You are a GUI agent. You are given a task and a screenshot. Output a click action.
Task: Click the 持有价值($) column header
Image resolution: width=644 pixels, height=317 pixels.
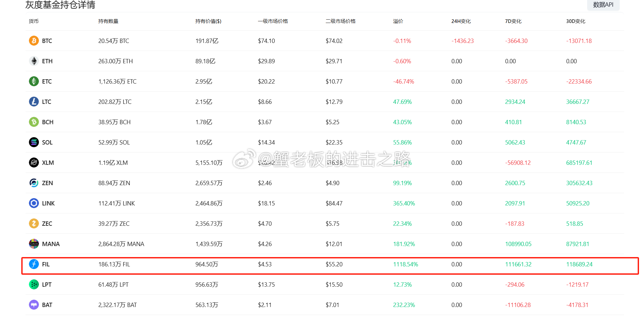pyautogui.click(x=208, y=21)
